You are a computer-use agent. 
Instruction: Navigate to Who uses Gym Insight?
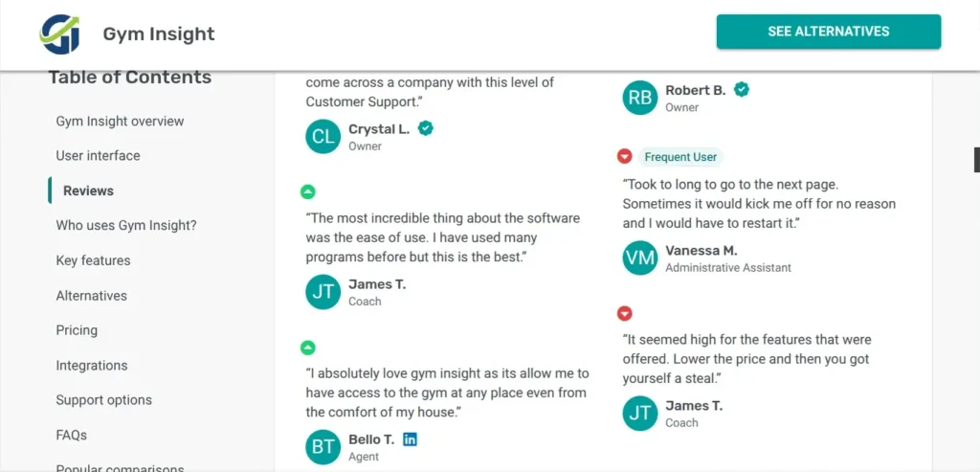pos(126,226)
